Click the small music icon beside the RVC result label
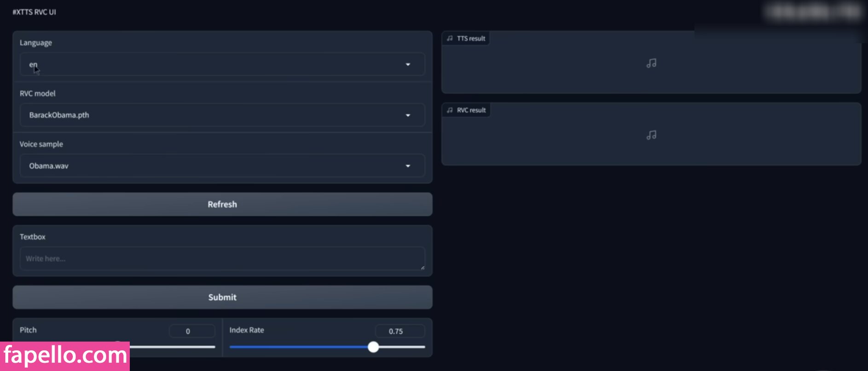This screenshot has height=371, width=868. [x=450, y=110]
